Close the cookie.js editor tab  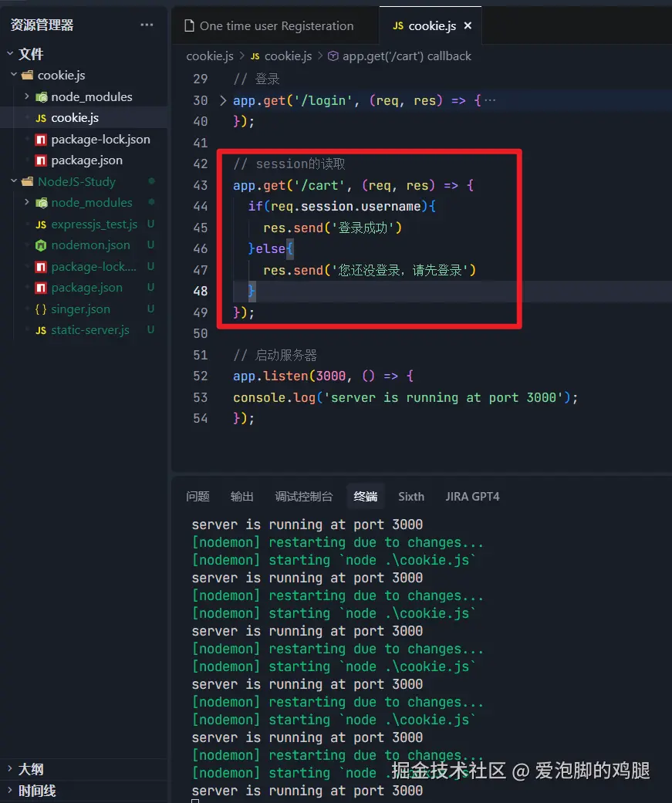[x=468, y=25]
